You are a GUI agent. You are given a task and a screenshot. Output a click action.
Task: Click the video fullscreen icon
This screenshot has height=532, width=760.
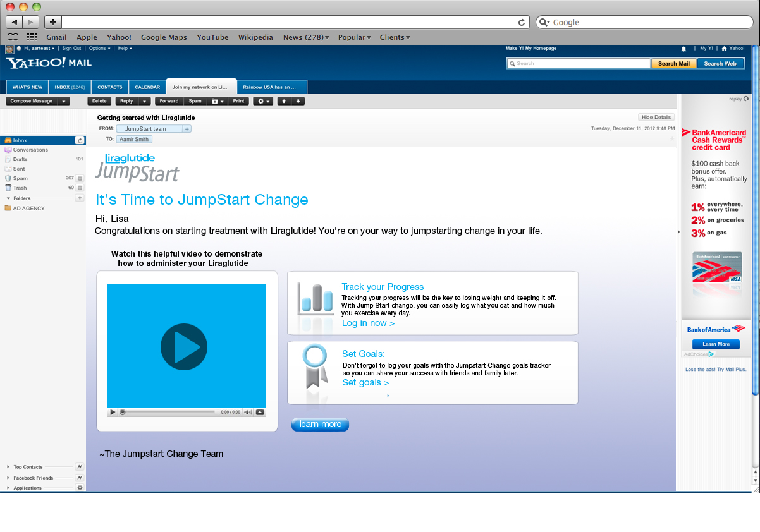(x=260, y=412)
